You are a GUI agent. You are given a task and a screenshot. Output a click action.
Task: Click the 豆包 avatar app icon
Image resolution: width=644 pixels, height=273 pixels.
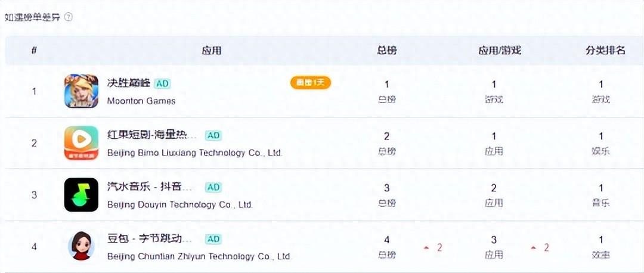[x=81, y=246]
